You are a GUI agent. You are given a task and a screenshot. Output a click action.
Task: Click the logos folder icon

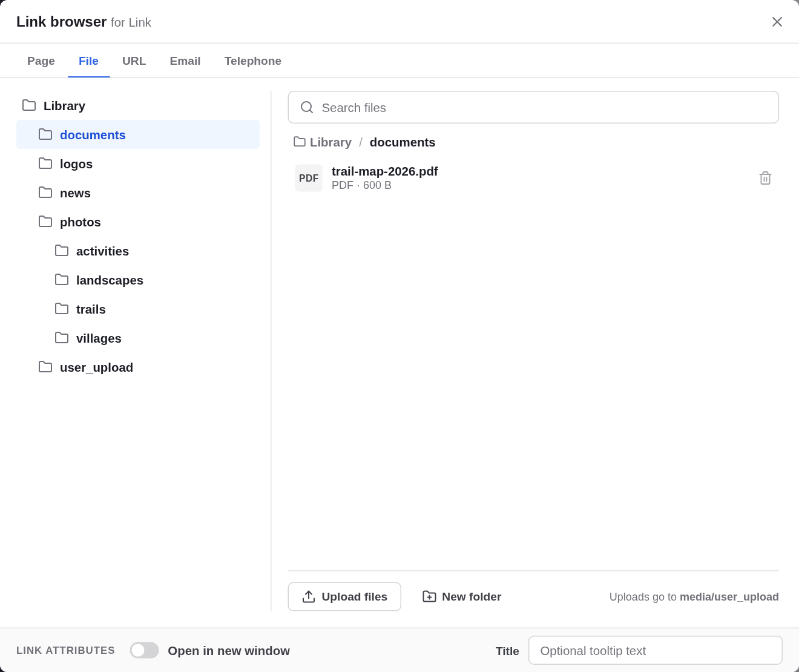coord(45,163)
